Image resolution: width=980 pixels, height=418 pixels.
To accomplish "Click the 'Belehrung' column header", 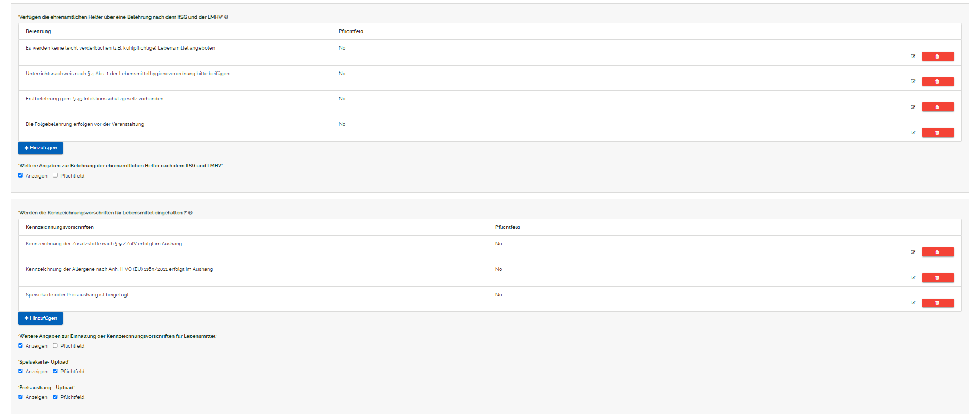I will [38, 31].
